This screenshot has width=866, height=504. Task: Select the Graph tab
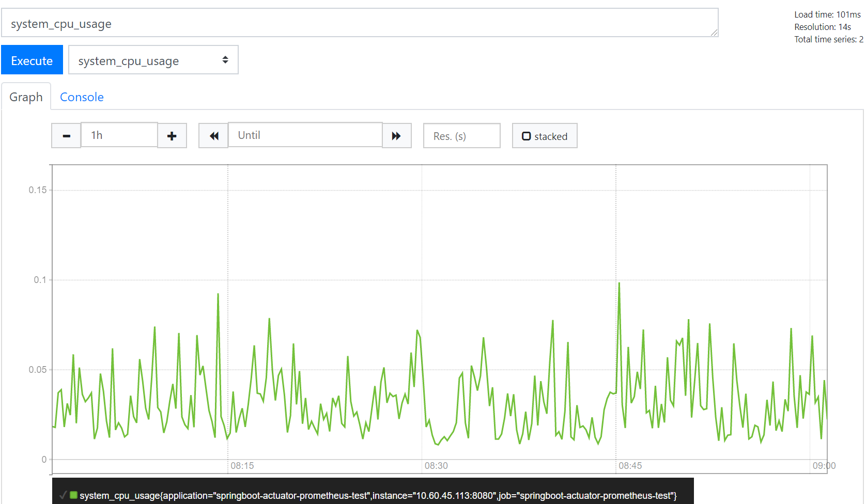tap(26, 97)
